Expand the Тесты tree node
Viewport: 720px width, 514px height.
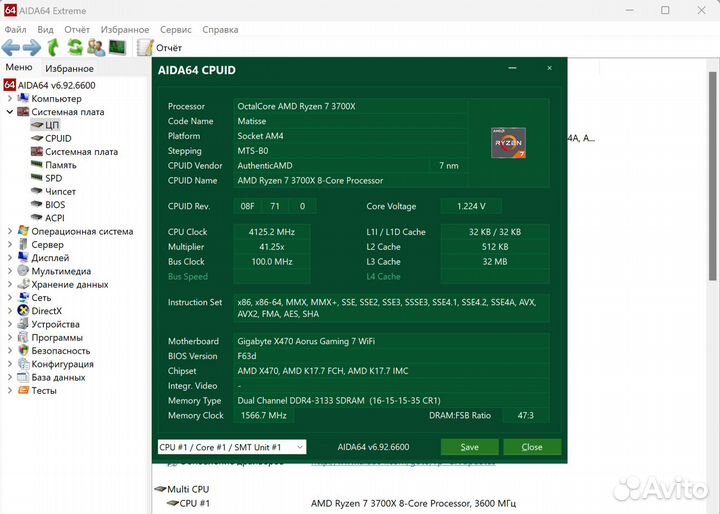click(10, 390)
